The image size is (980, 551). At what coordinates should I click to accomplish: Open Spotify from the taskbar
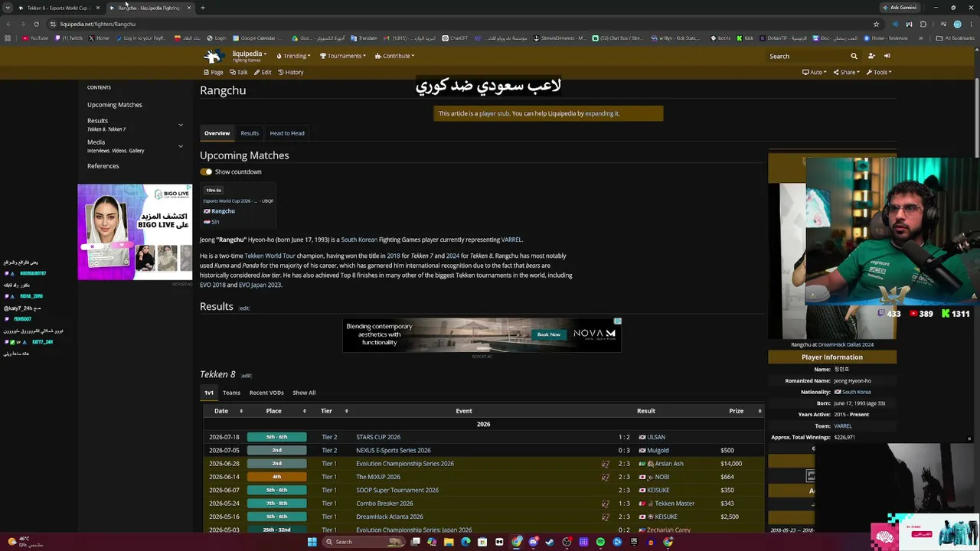pos(600,542)
